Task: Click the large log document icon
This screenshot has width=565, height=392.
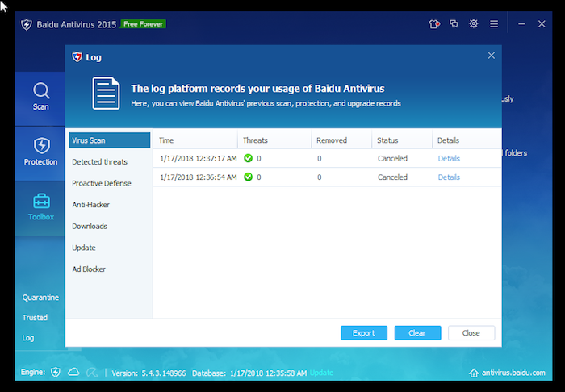Action: coord(106,93)
